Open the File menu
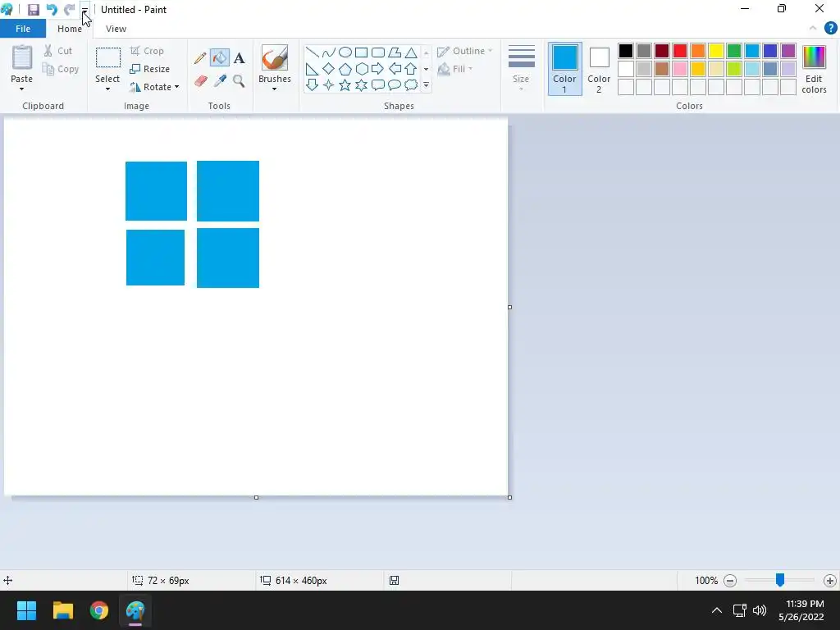The image size is (840, 630). click(23, 29)
